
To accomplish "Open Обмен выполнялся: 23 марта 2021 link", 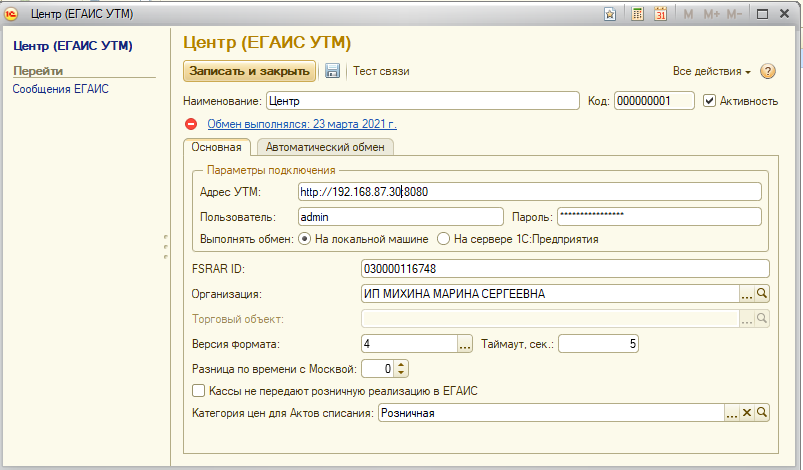I will (x=302, y=124).
